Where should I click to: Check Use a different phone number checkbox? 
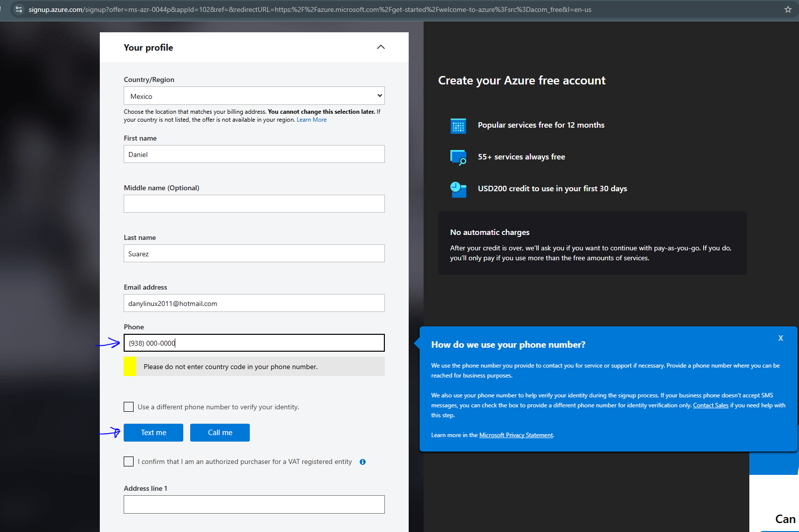129,407
